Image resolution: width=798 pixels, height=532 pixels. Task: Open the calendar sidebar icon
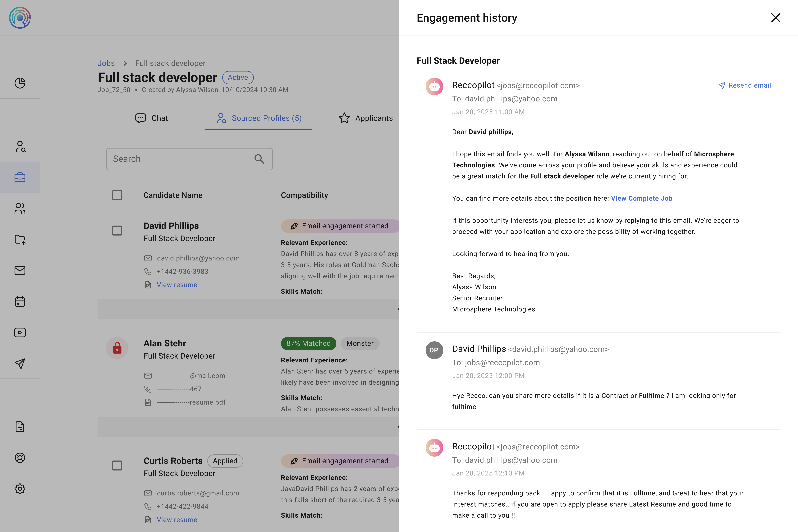[x=20, y=301]
